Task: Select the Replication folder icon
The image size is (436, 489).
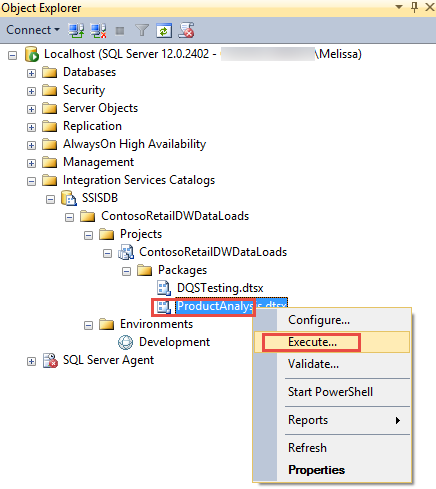Action: point(50,126)
